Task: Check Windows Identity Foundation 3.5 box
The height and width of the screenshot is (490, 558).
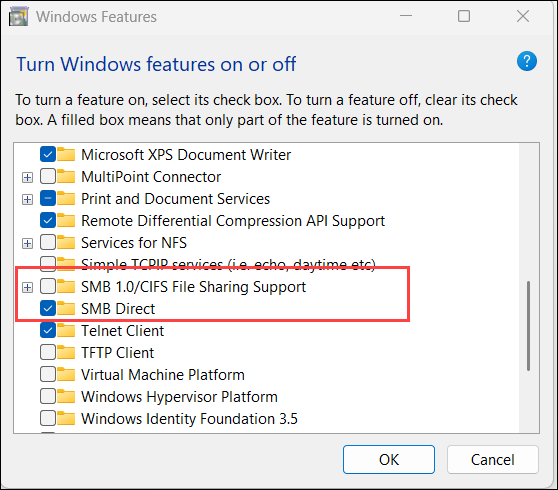Action: tap(48, 419)
